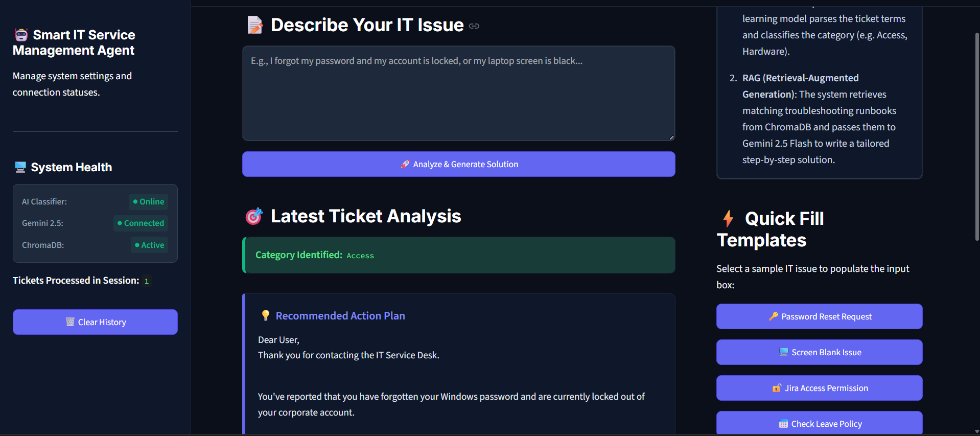Focus the IT issue description text box
980x436 pixels.
point(459,94)
